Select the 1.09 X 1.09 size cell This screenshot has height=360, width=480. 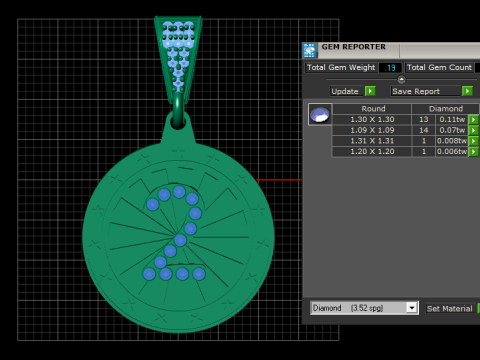coord(372,130)
